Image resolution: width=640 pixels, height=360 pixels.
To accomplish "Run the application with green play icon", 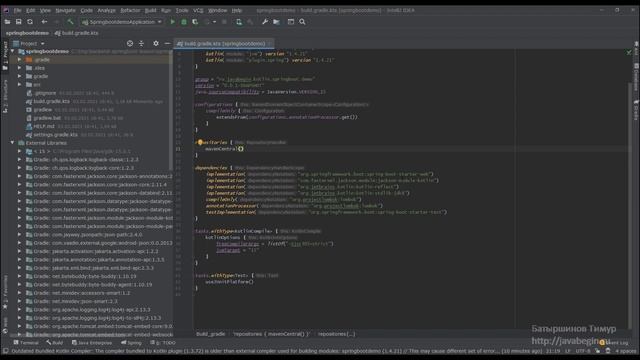I will (x=172, y=22).
